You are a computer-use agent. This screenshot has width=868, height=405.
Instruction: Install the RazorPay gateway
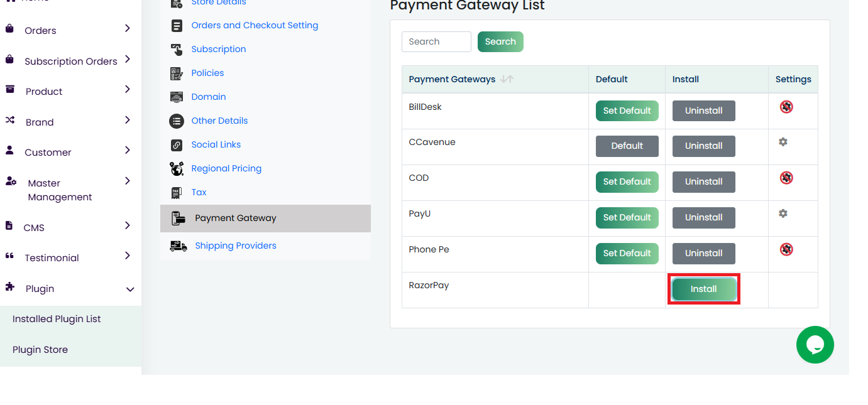click(703, 289)
